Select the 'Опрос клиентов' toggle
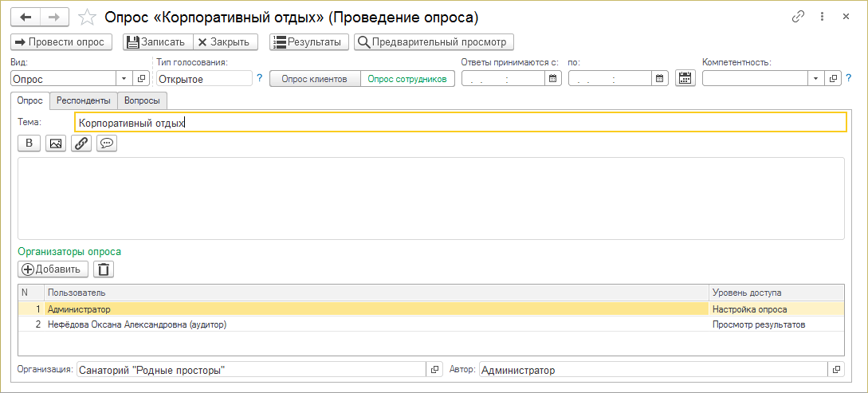The height and width of the screenshot is (393, 868). [x=314, y=78]
